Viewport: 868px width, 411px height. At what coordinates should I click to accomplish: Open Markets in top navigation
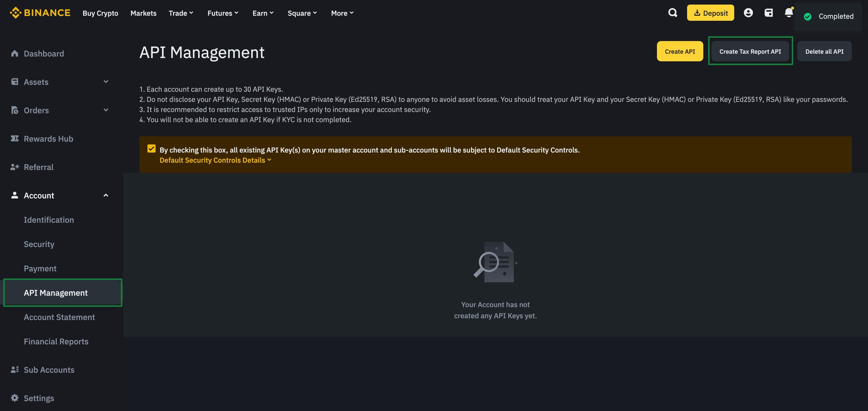click(x=143, y=13)
